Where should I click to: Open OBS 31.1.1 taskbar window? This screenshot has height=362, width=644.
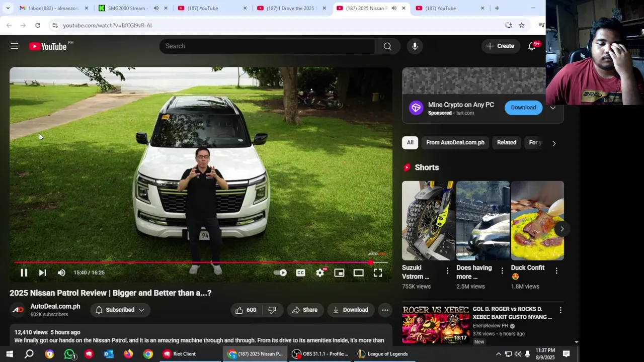pos(320,354)
